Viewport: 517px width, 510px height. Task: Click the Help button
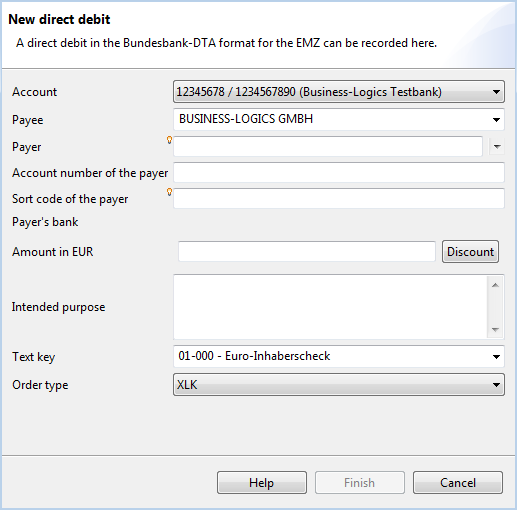[262, 482]
